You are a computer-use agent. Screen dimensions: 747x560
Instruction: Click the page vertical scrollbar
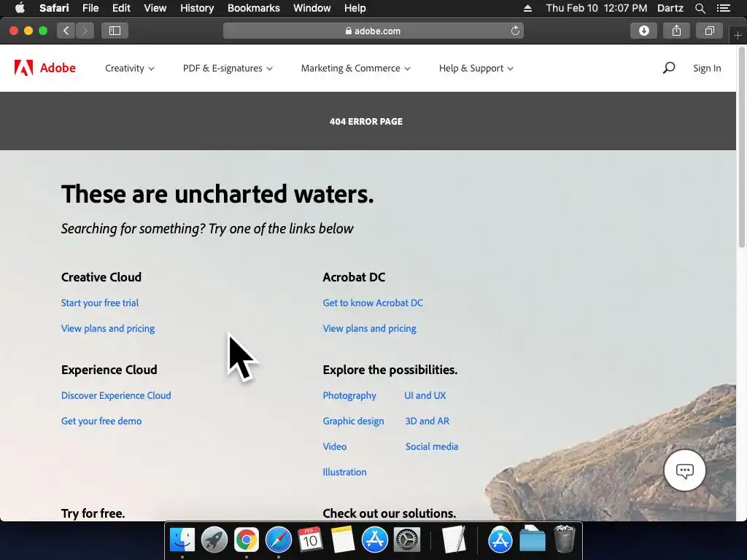(x=741, y=147)
